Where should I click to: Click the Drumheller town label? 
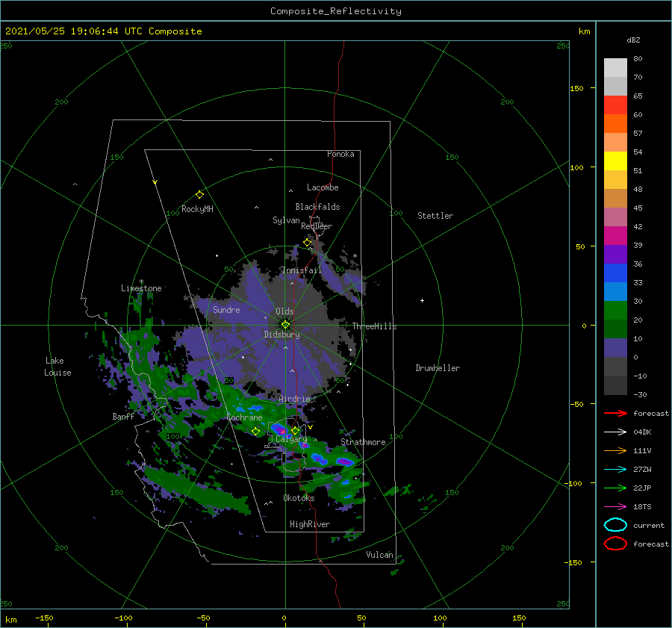(438, 368)
